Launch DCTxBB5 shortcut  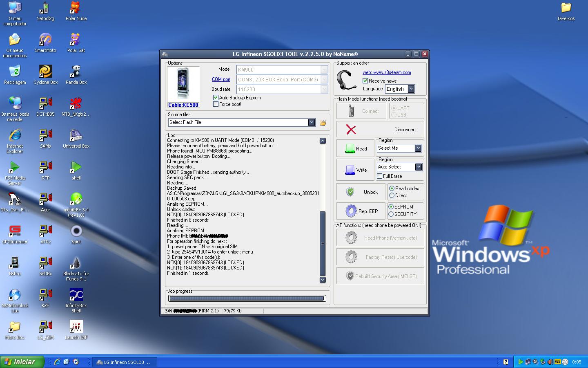click(45, 106)
